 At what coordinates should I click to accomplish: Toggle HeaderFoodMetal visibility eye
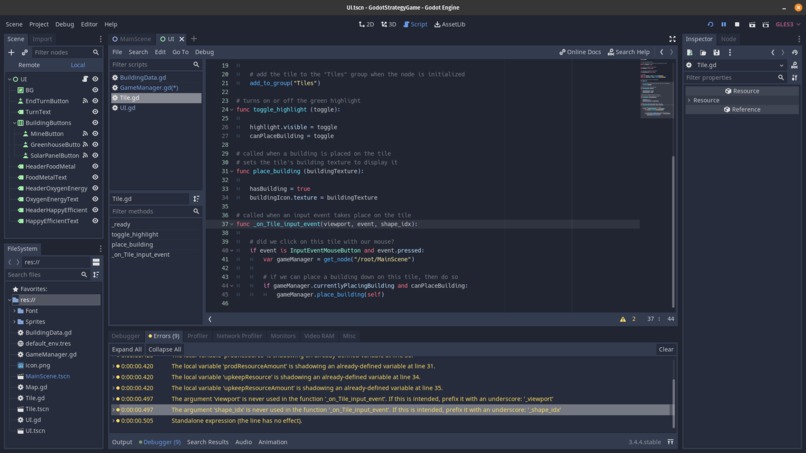coord(95,167)
